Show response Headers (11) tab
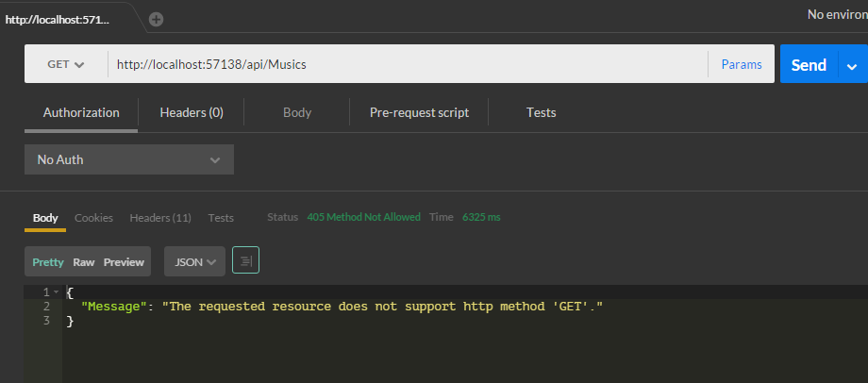868x383 pixels. (160, 218)
